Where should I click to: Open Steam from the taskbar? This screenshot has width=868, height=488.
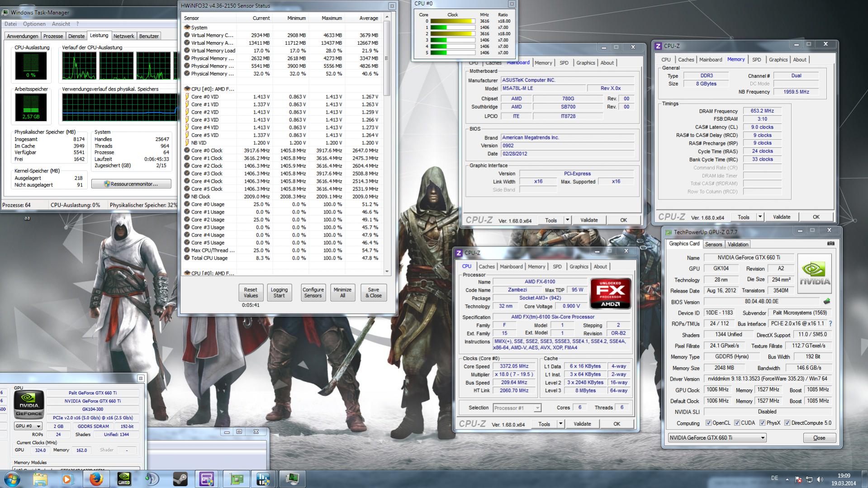coord(180,479)
